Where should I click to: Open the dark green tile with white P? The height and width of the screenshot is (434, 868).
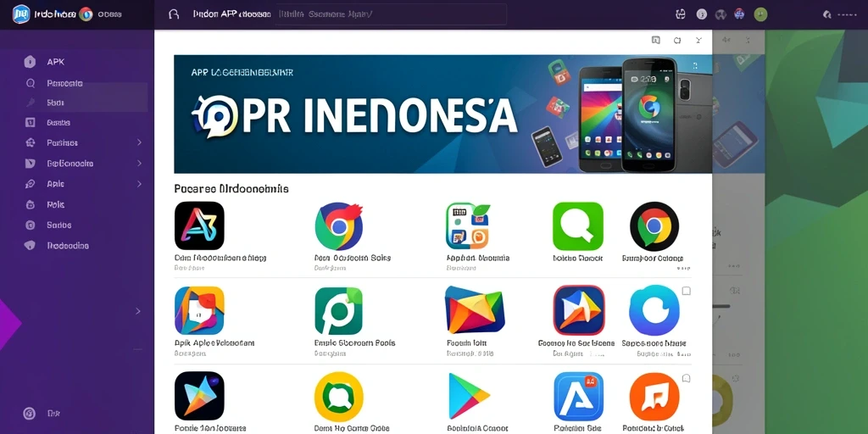coord(339,310)
